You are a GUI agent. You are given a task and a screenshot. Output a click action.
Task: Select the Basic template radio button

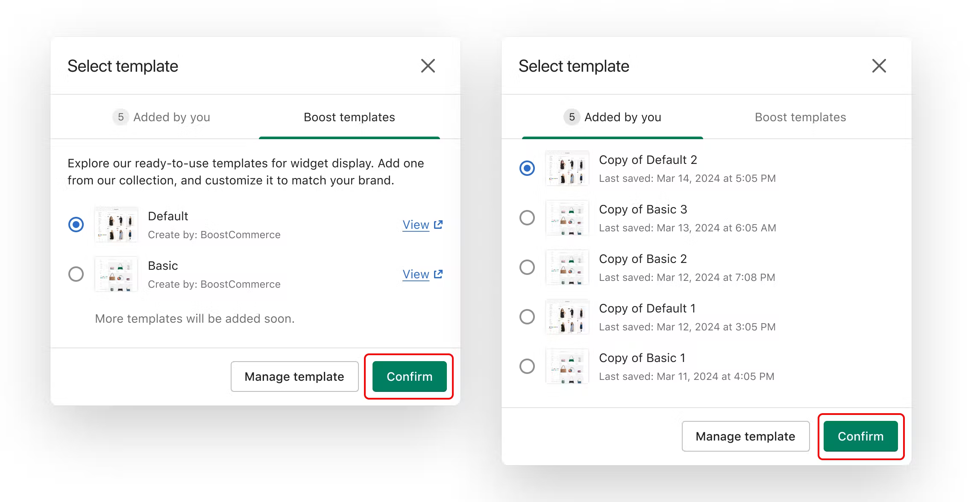coord(76,274)
